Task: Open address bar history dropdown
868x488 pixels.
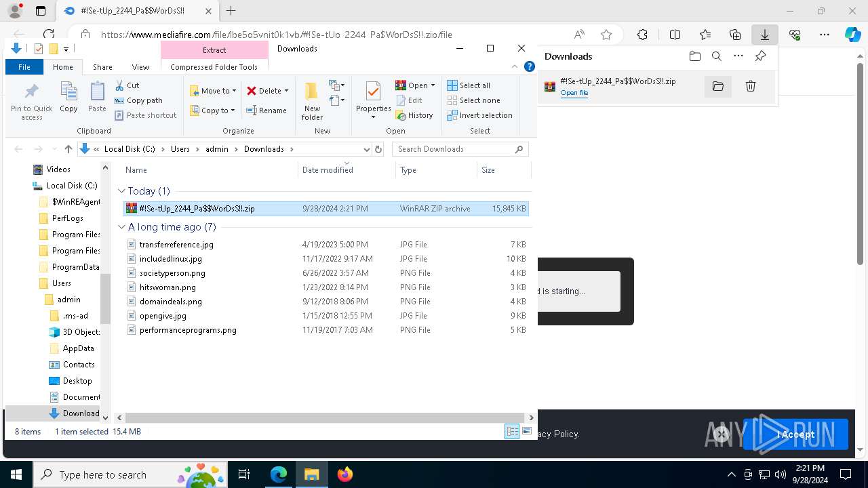Action: click(x=366, y=149)
